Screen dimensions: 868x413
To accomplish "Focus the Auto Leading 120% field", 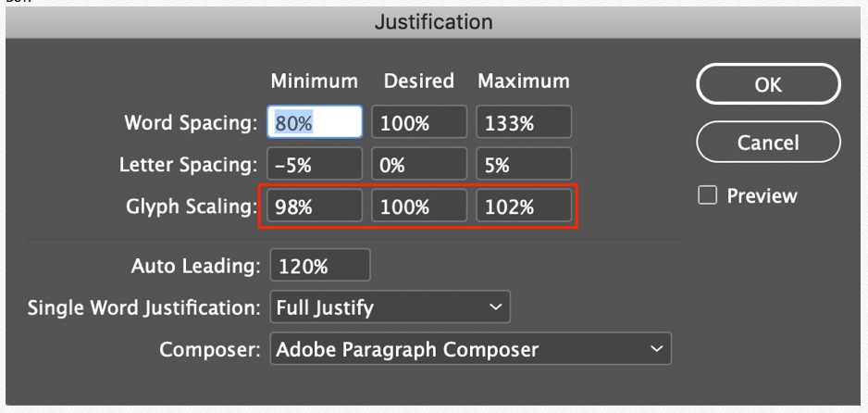I will pos(319,267).
